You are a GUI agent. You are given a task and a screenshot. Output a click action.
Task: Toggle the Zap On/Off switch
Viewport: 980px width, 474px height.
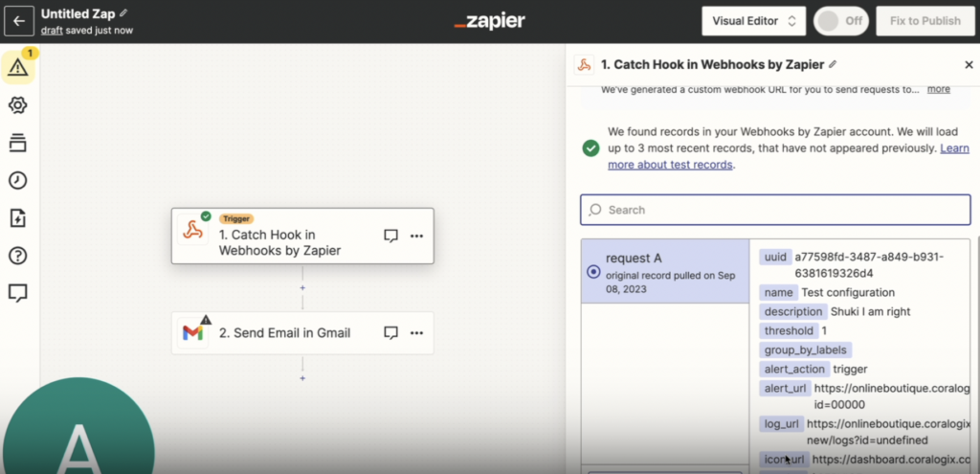840,21
